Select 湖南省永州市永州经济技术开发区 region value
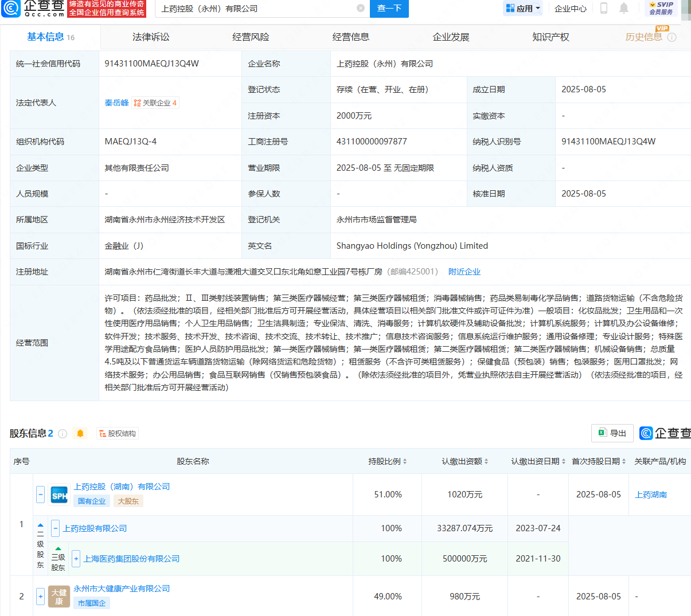 tap(165, 219)
